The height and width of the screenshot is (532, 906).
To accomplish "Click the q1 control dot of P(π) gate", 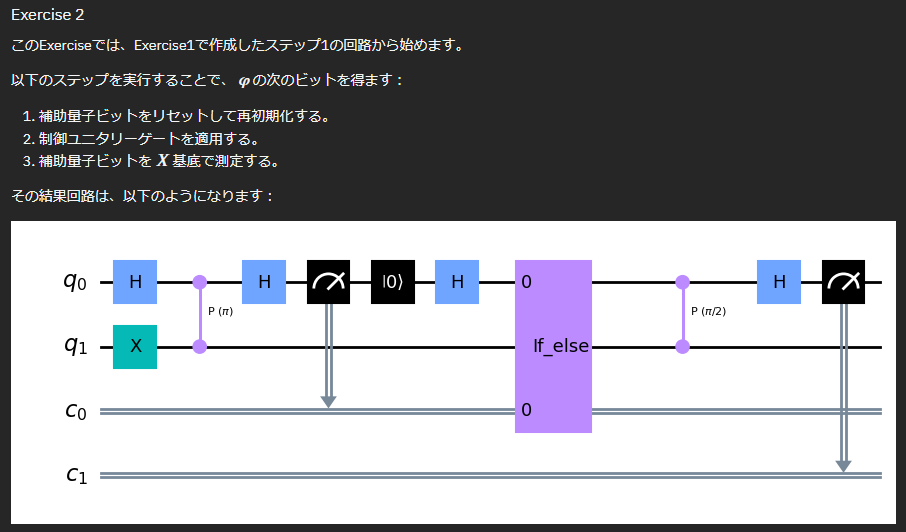I will tap(199, 347).
